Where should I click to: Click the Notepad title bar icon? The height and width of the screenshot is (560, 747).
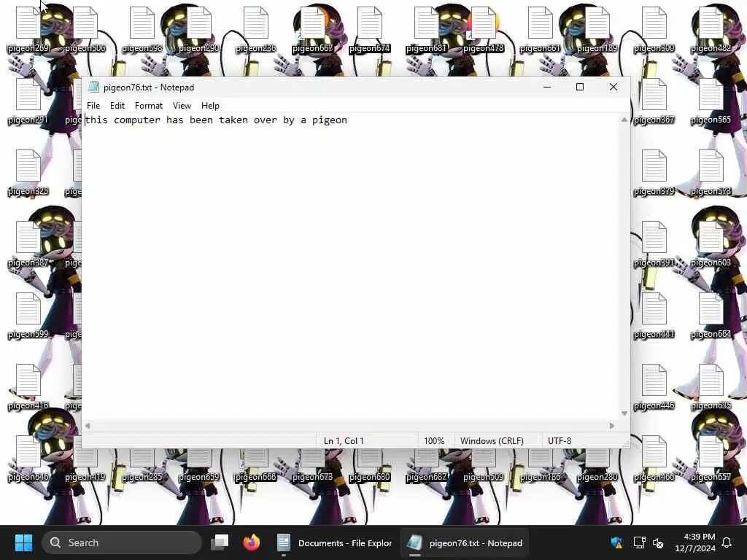point(94,87)
